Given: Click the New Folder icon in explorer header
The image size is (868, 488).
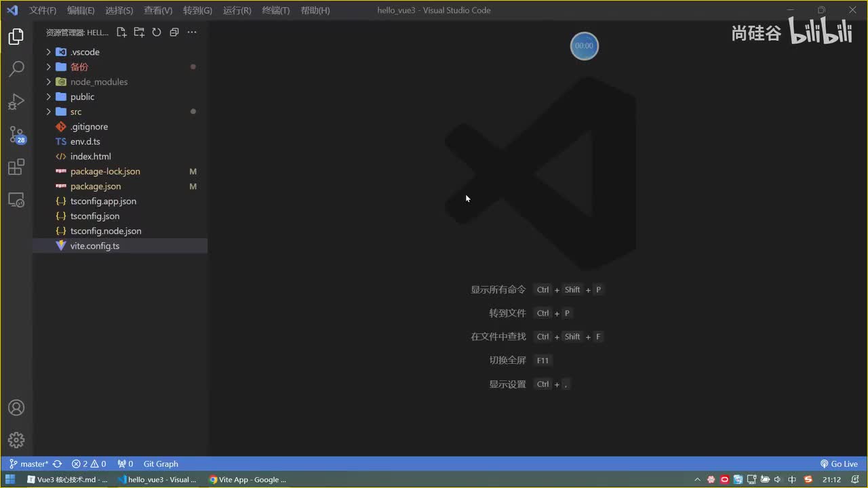Looking at the screenshot, I should 139,32.
